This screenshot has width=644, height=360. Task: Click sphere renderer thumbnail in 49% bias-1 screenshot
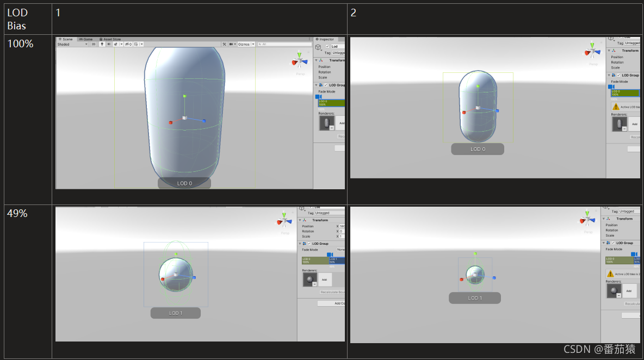click(309, 280)
